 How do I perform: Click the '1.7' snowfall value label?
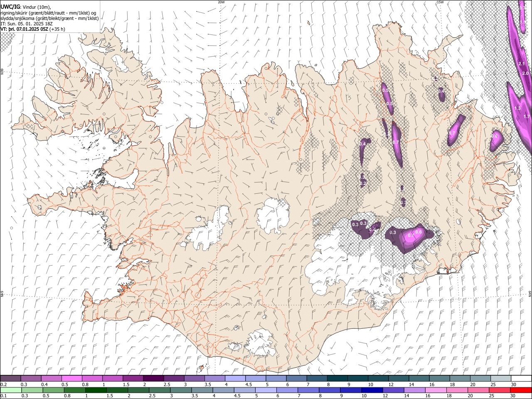tap(526, 117)
